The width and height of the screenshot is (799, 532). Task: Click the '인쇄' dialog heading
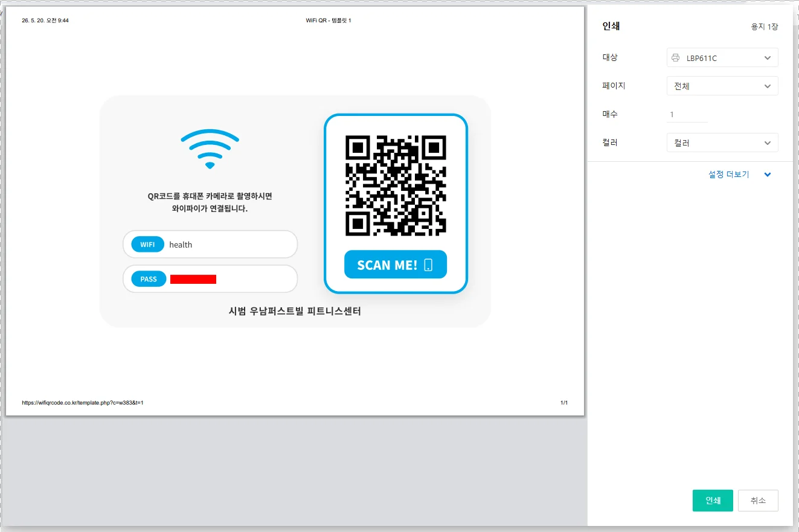tap(611, 26)
